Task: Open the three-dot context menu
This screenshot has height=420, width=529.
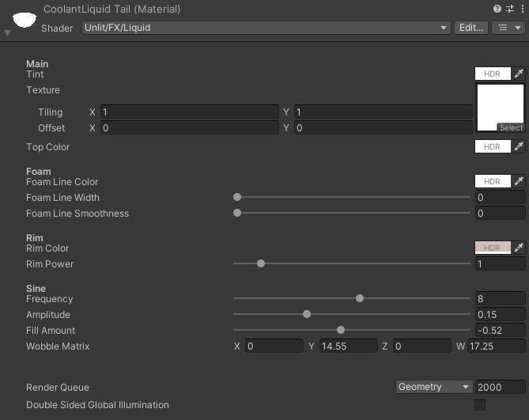Action: pos(521,9)
